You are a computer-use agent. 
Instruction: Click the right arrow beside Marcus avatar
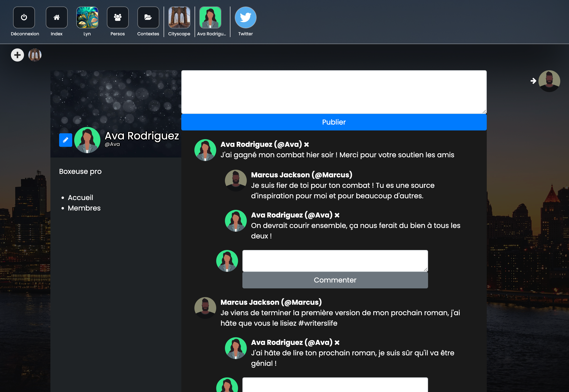(x=533, y=81)
